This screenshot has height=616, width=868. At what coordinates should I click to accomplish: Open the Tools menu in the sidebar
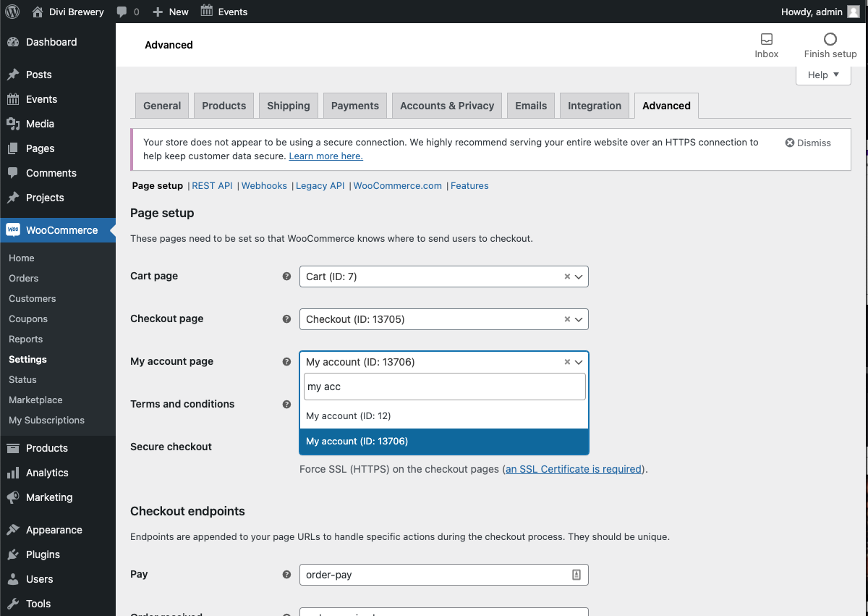[x=58, y=604]
